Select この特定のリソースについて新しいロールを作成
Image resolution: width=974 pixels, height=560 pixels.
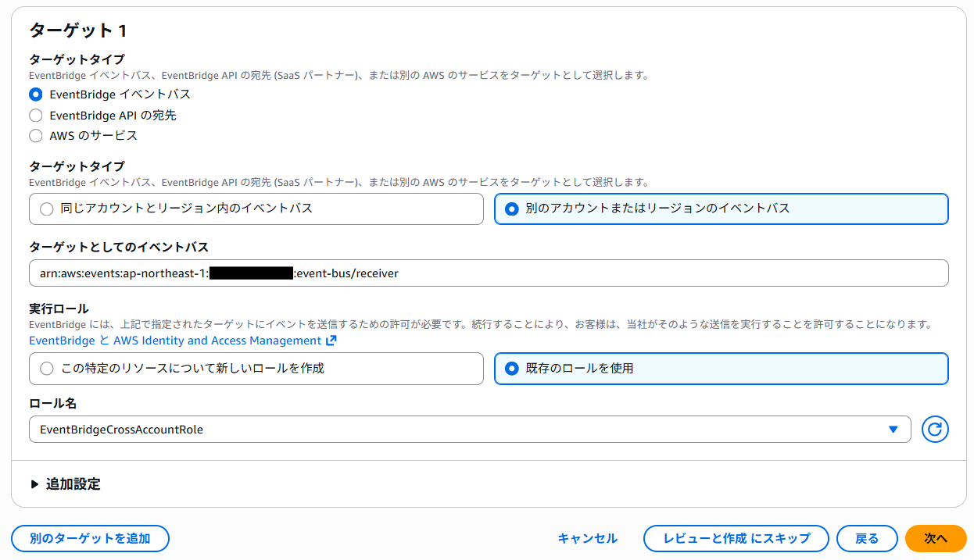coord(256,368)
